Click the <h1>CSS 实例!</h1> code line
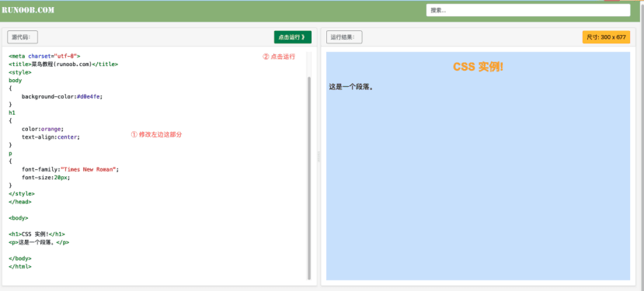 (37, 234)
